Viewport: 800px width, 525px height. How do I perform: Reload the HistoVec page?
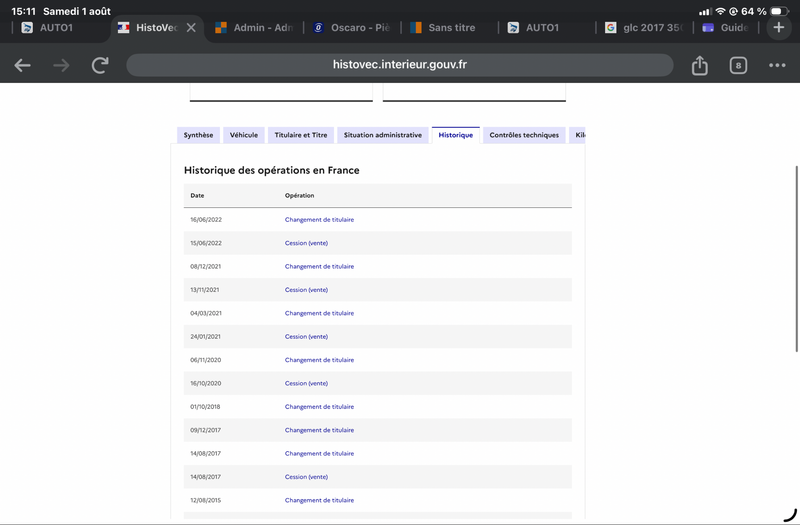(x=100, y=65)
